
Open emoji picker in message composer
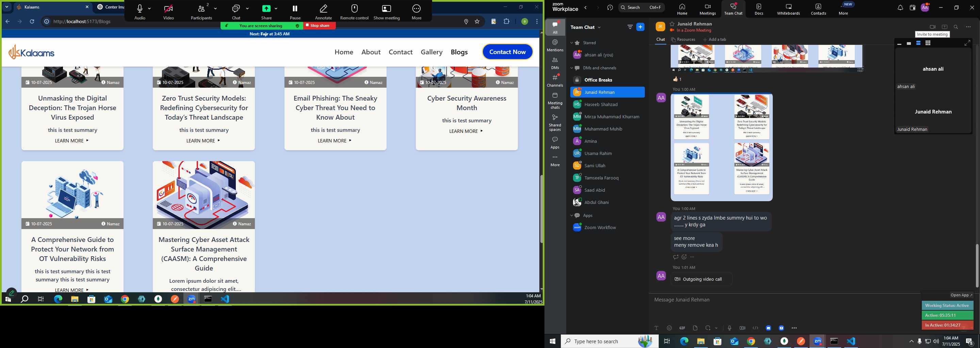[669, 328]
